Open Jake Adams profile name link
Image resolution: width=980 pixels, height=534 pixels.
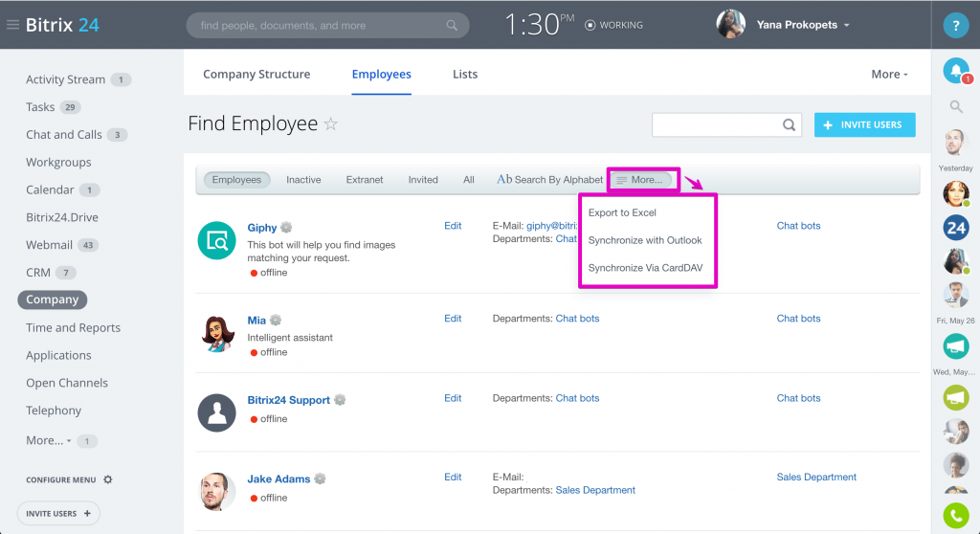(278, 479)
